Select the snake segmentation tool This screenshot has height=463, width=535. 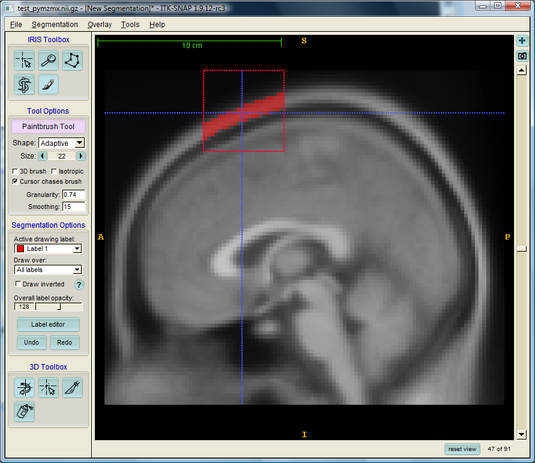tap(24, 84)
